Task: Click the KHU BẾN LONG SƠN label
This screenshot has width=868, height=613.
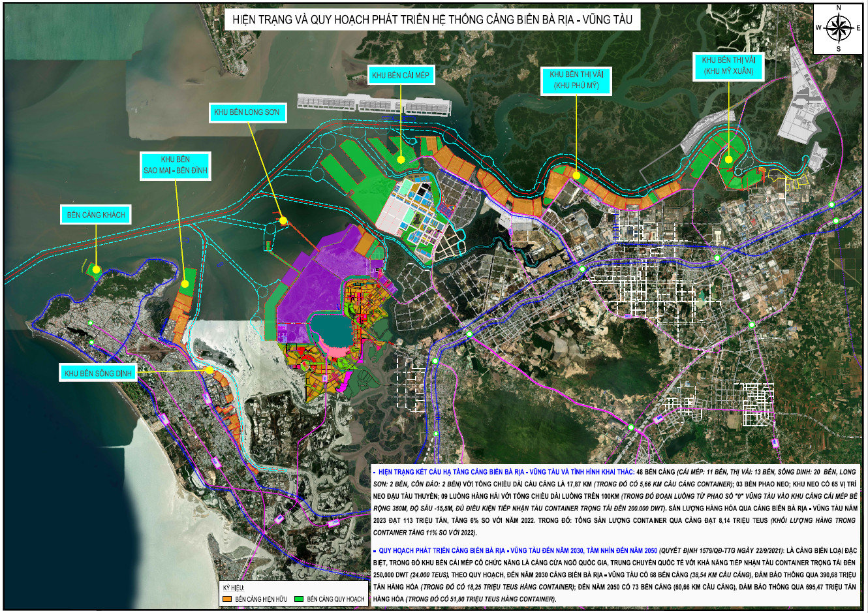Action: coord(247,112)
